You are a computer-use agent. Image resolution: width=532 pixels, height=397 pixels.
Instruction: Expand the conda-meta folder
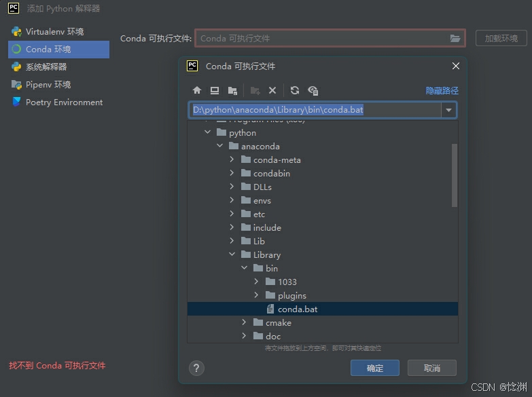pyautogui.click(x=232, y=159)
